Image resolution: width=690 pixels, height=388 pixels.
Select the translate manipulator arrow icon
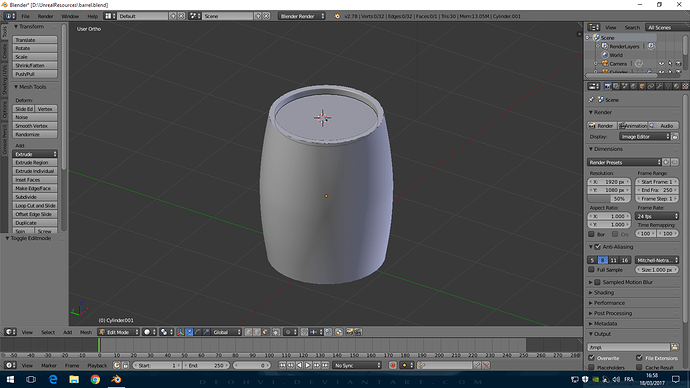click(189, 332)
